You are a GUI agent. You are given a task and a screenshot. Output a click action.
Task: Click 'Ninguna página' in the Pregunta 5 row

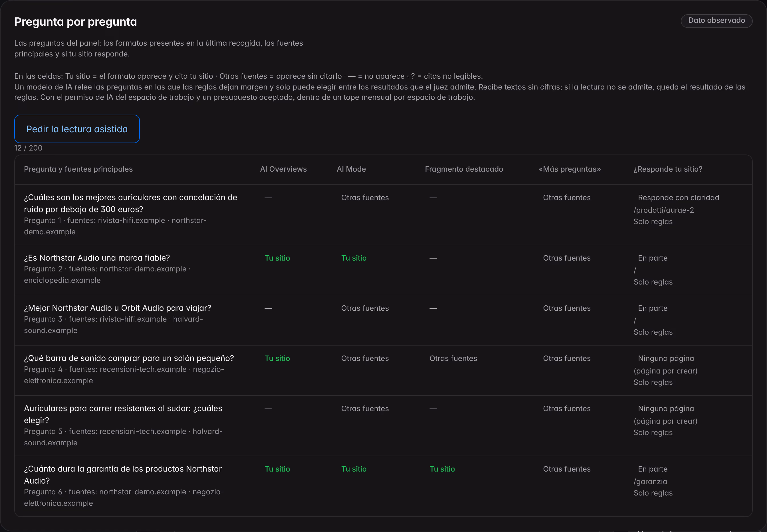tap(666, 409)
